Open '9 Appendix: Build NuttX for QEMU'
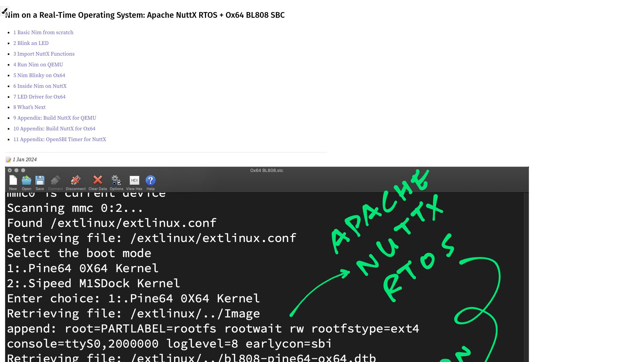The height and width of the screenshot is (362, 644). tap(55, 118)
